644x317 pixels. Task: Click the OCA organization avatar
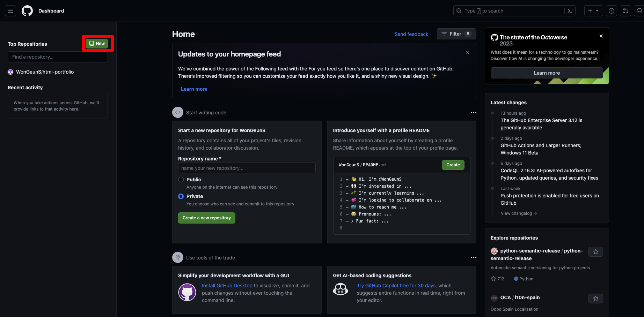494,298
